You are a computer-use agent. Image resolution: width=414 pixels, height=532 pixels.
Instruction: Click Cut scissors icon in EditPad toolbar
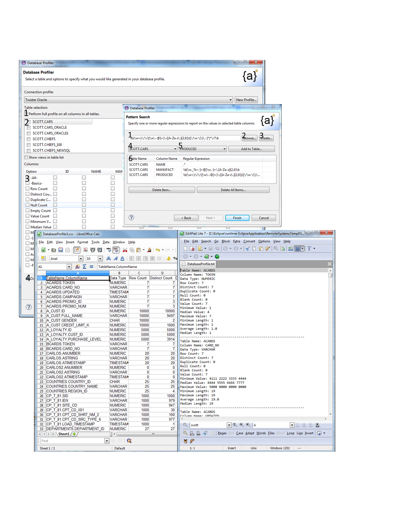[248, 248]
